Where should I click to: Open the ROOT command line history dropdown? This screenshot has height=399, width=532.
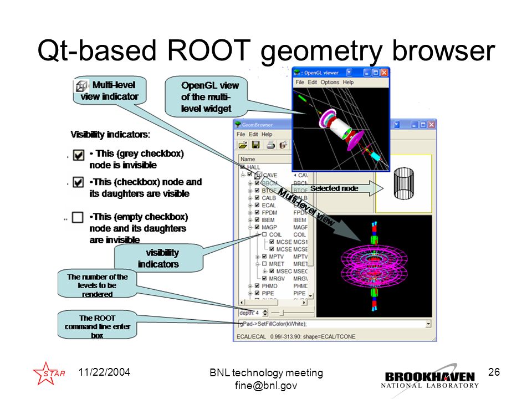click(428, 324)
